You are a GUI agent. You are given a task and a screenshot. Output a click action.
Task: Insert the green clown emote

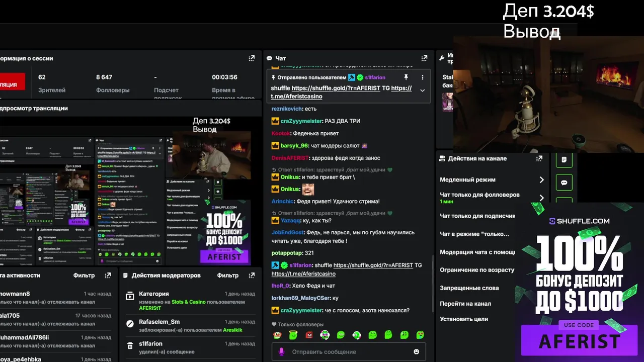(x=277, y=335)
